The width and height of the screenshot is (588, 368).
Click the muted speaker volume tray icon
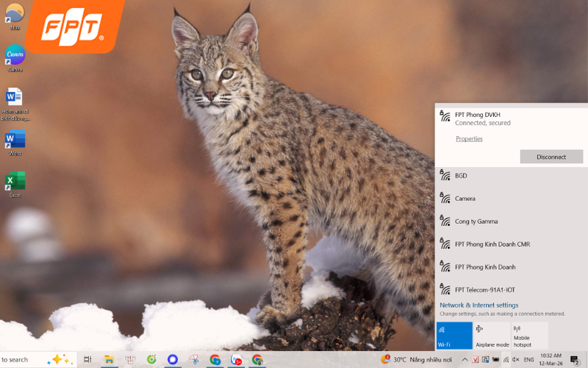pyautogui.click(x=515, y=360)
